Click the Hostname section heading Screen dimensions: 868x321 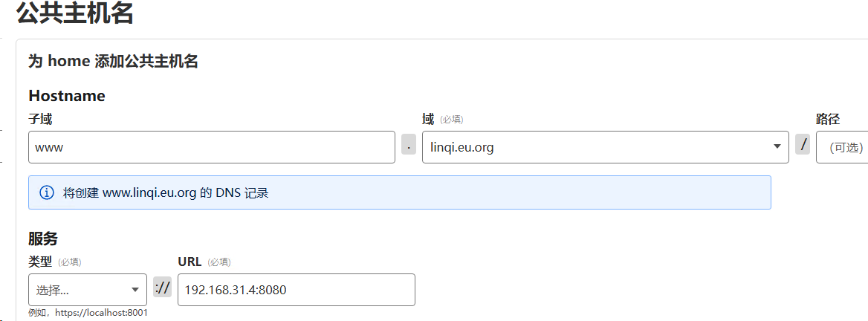coord(67,96)
